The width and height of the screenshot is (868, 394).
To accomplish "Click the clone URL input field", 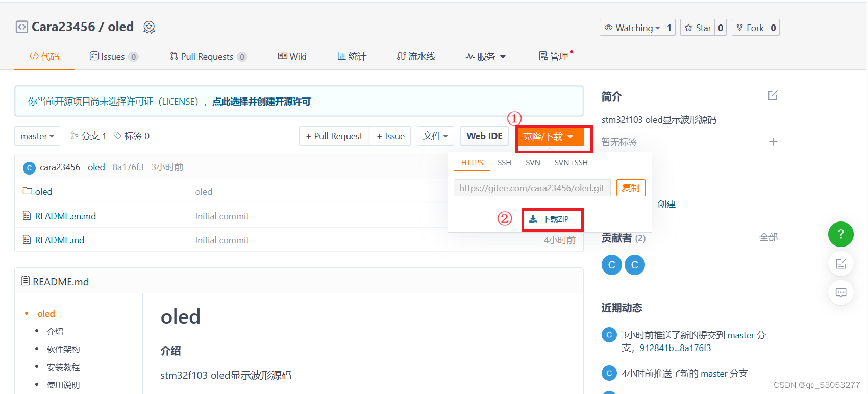I will [532, 188].
